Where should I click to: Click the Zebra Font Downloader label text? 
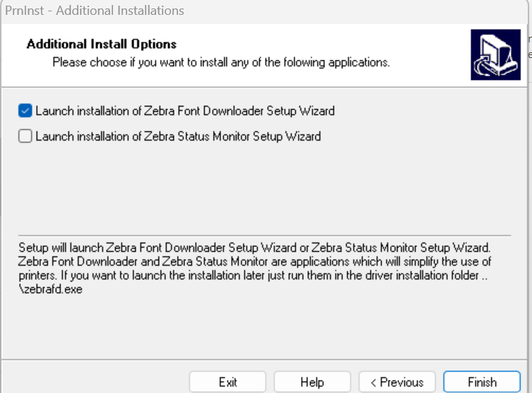coord(185,111)
